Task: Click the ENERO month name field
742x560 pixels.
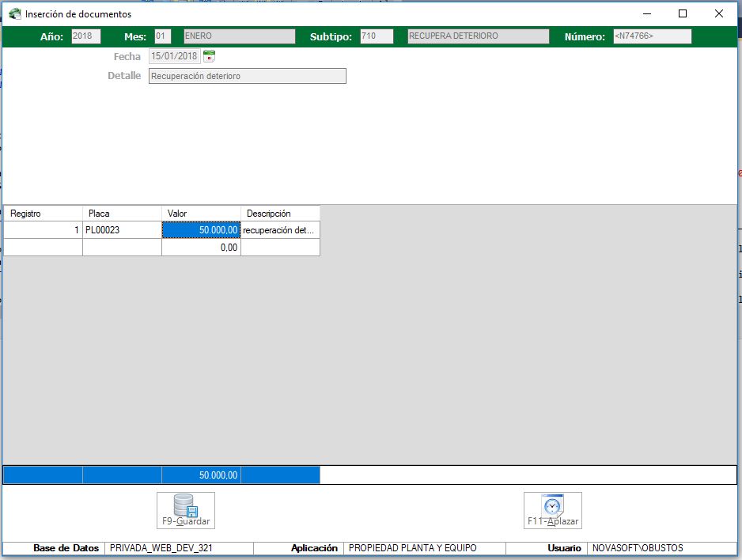Action: (x=240, y=36)
